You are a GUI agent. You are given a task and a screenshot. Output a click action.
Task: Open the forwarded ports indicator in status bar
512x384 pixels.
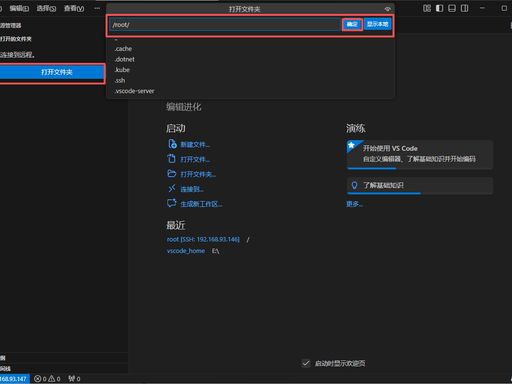click(74, 379)
